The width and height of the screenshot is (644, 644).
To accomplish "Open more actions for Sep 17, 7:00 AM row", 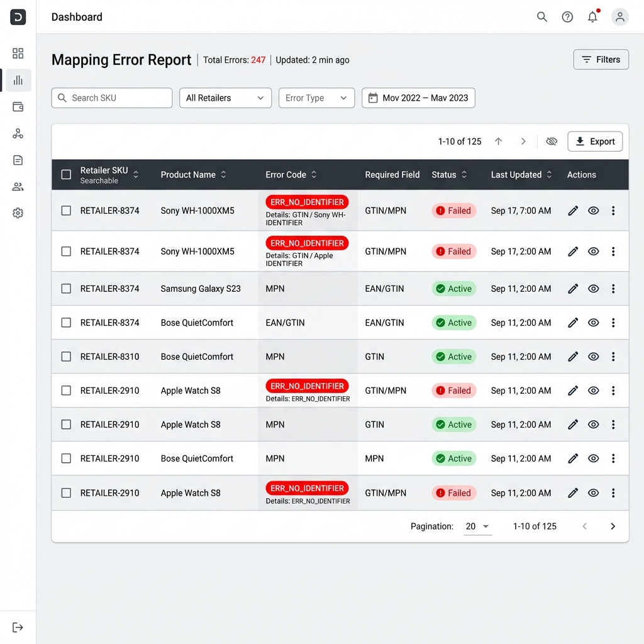I will pos(613,211).
